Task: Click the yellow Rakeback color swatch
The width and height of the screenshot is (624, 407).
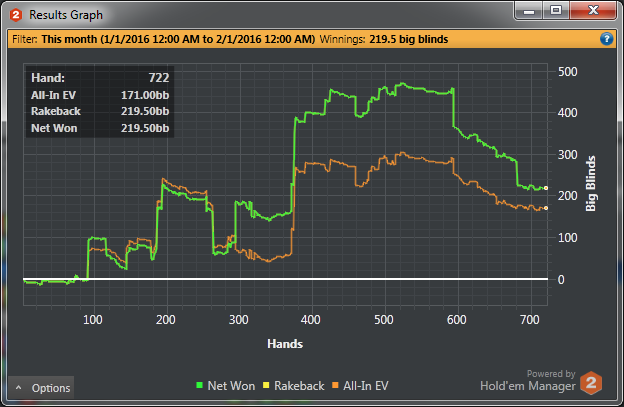Action: click(x=266, y=385)
